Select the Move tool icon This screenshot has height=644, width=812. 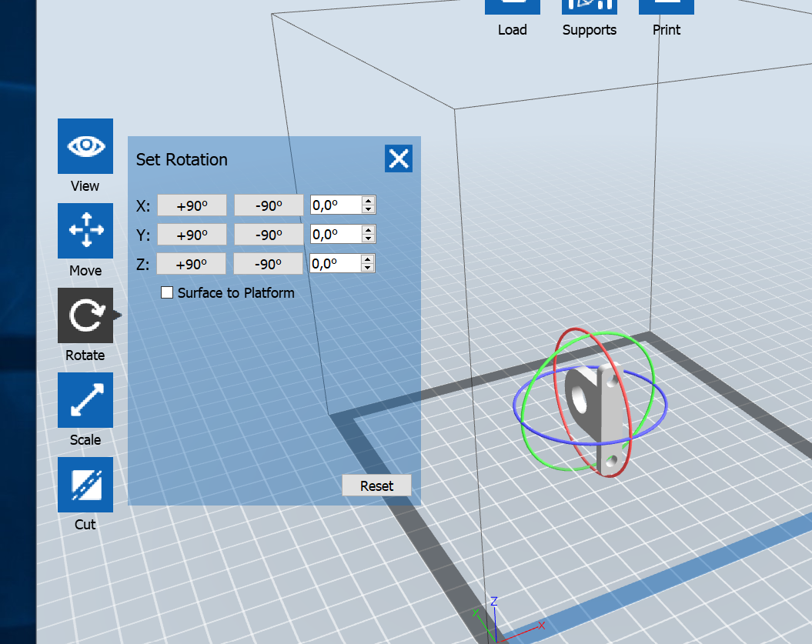click(85, 231)
